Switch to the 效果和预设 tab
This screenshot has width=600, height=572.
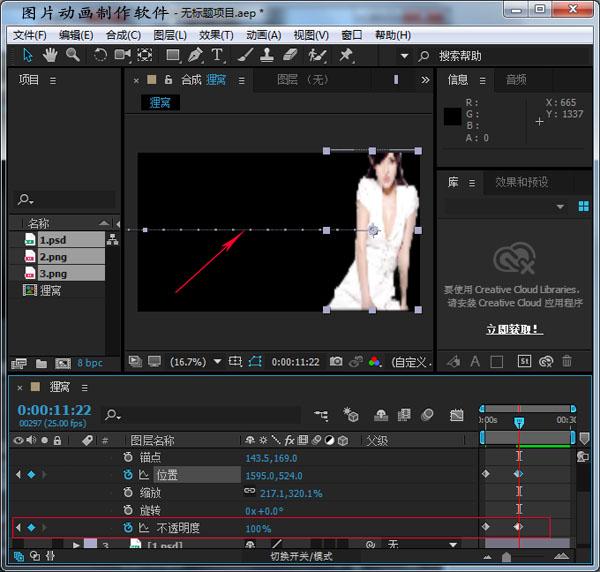tap(522, 182)
